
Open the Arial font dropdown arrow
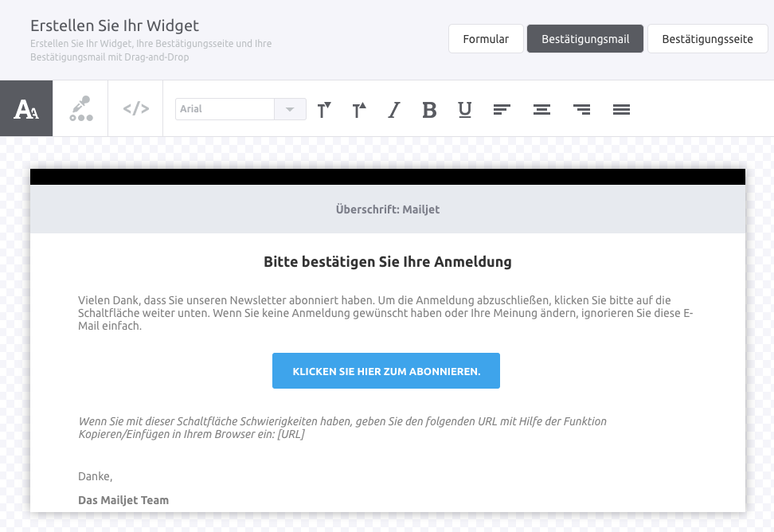tap(290, 109)
